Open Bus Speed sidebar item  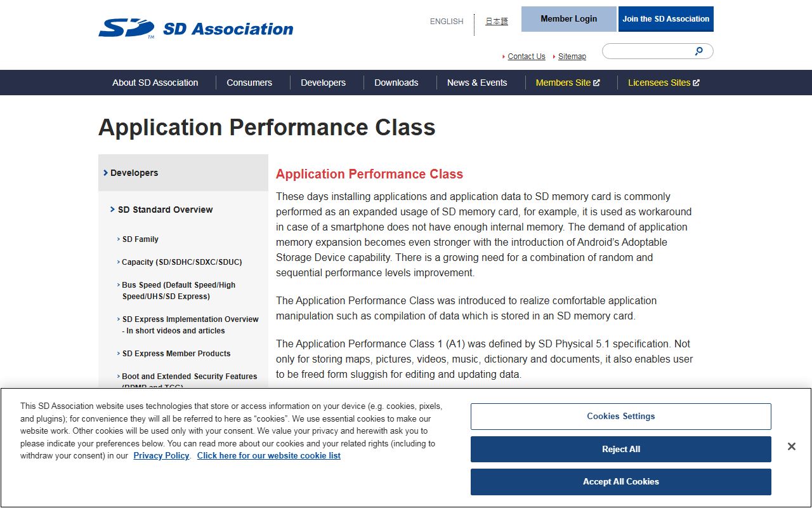[179, 291]
